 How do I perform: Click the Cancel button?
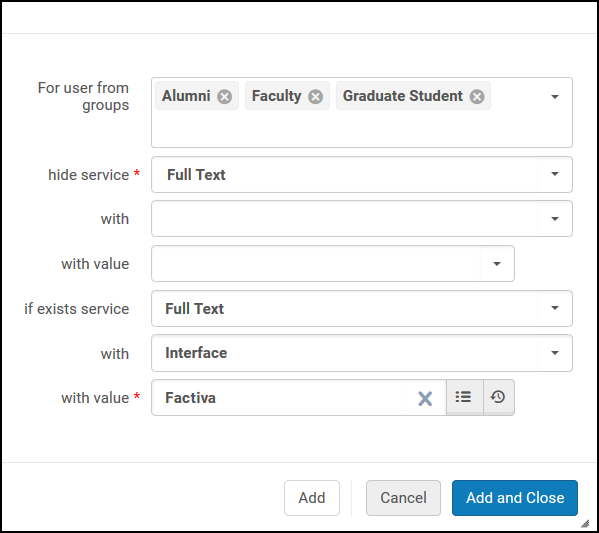click(403, 498)
